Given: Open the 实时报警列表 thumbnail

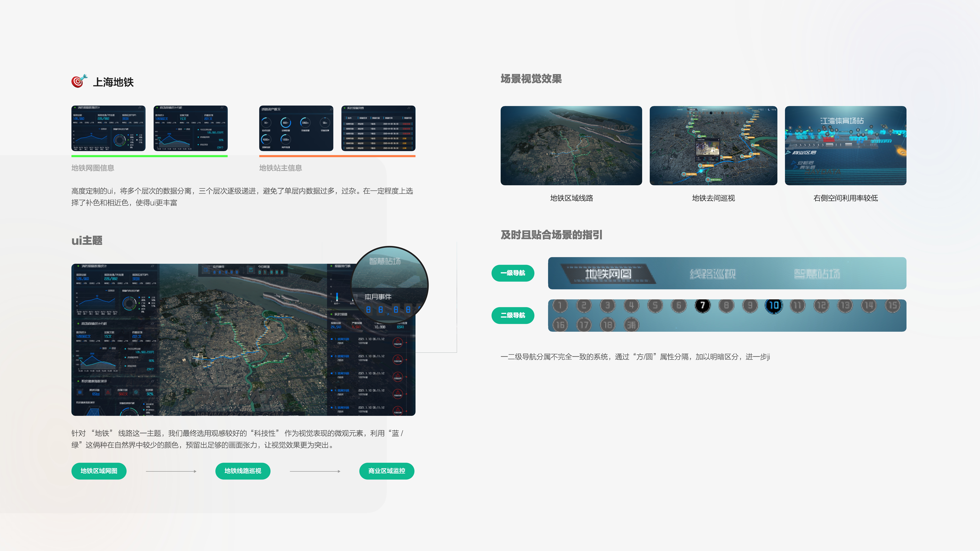Looking at the screenshot, I should (379, 128).
